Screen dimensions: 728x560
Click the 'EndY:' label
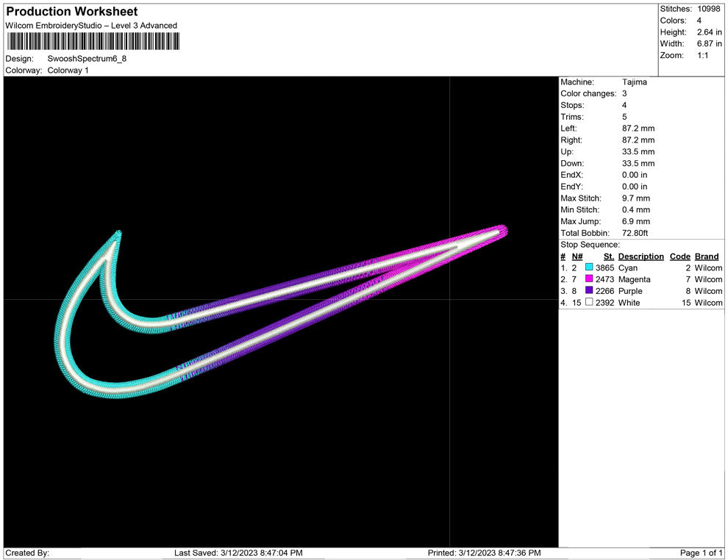pos(571,187)
